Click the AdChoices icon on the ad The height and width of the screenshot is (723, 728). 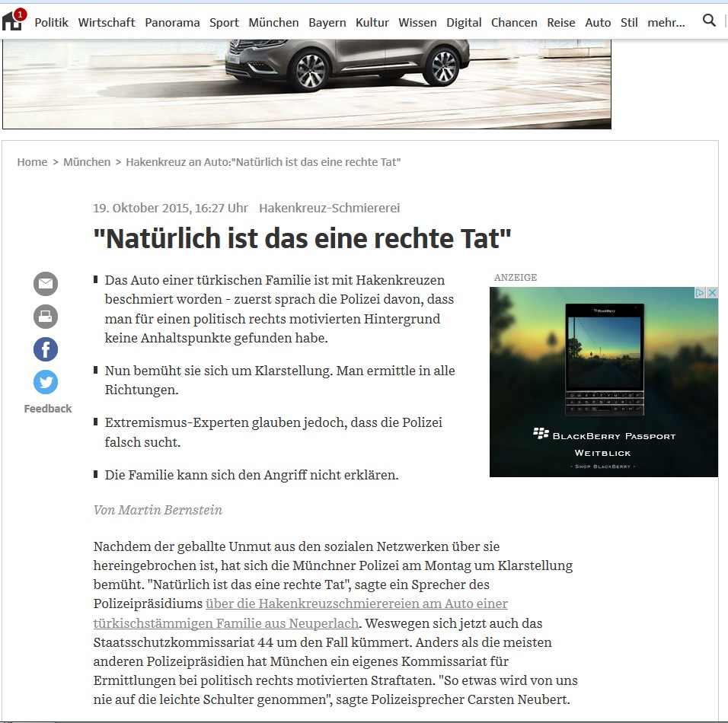click(700, 292)
